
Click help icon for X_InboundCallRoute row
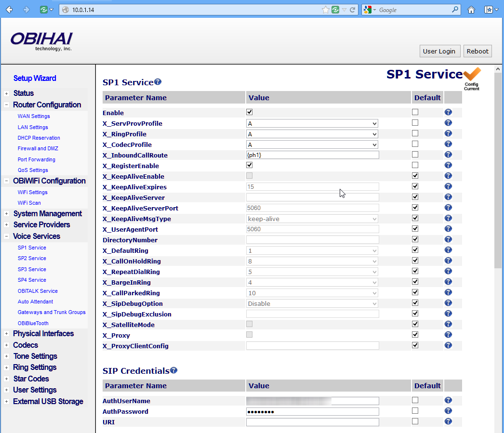point(448,155)
